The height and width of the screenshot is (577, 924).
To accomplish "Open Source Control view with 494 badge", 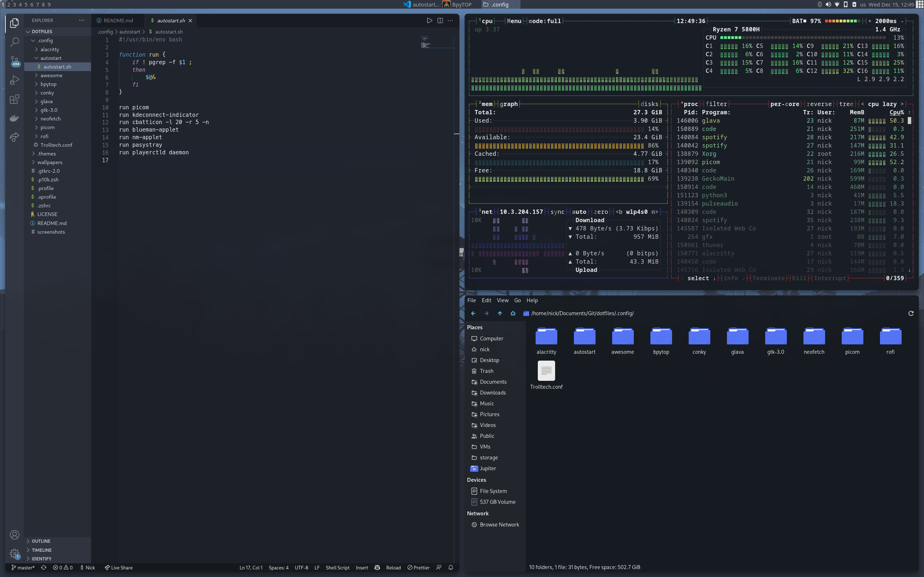I will 14,61.
